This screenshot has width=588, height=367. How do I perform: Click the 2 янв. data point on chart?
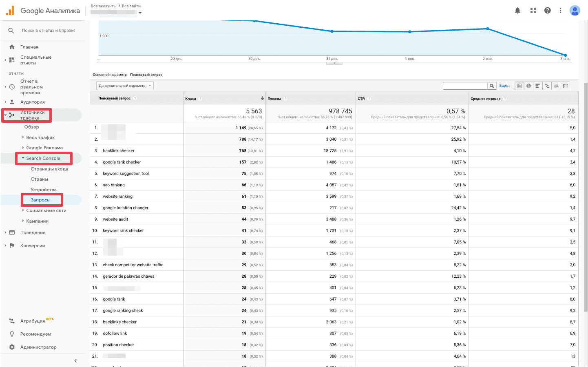[x=488, y=29]
